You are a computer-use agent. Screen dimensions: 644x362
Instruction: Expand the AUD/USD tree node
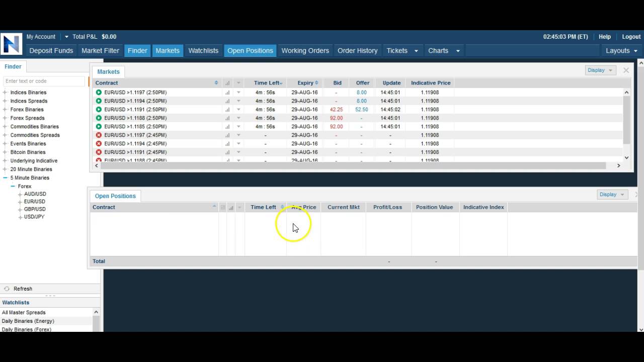20,195
